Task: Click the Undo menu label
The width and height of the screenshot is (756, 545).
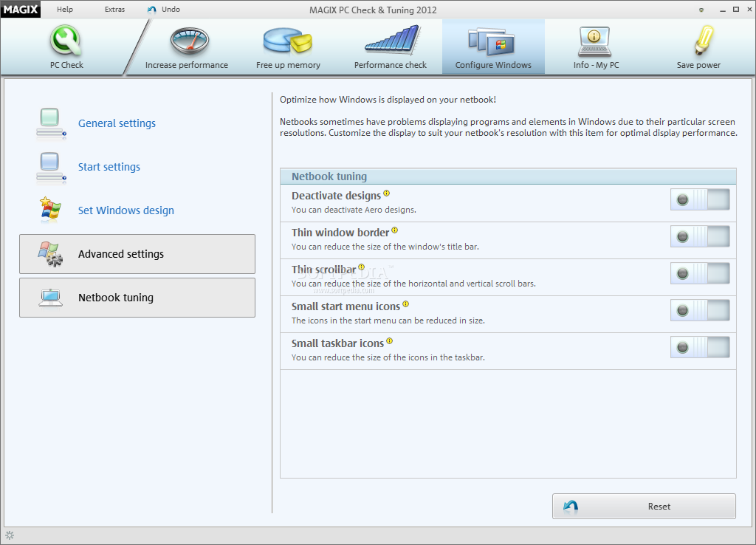Action: [171, 9]
